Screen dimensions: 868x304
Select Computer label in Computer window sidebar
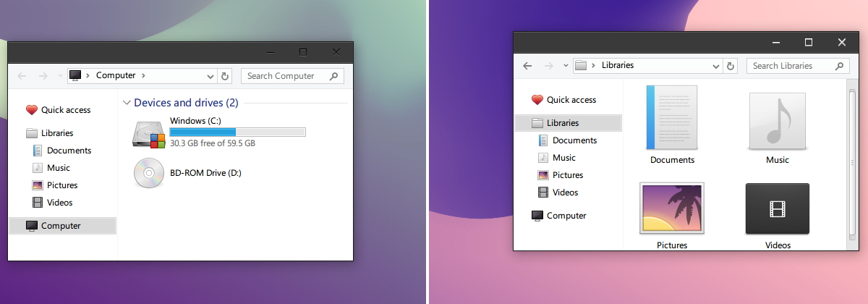pos(61,226)
